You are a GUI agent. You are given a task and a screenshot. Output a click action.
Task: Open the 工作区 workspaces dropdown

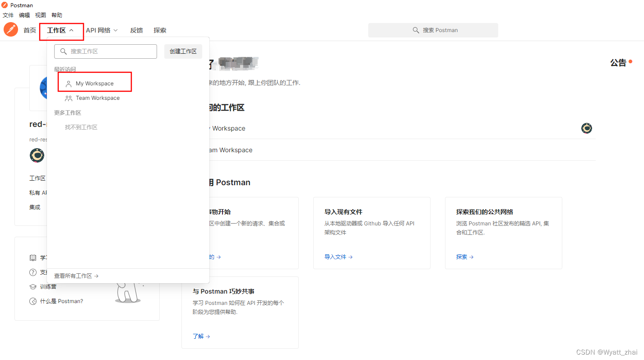pos(60,30)
